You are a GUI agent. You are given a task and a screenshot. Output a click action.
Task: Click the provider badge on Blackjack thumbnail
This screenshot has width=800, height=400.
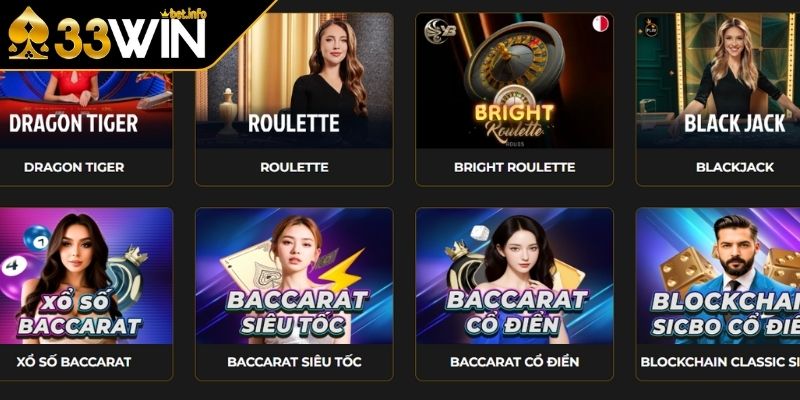[651, 29]
